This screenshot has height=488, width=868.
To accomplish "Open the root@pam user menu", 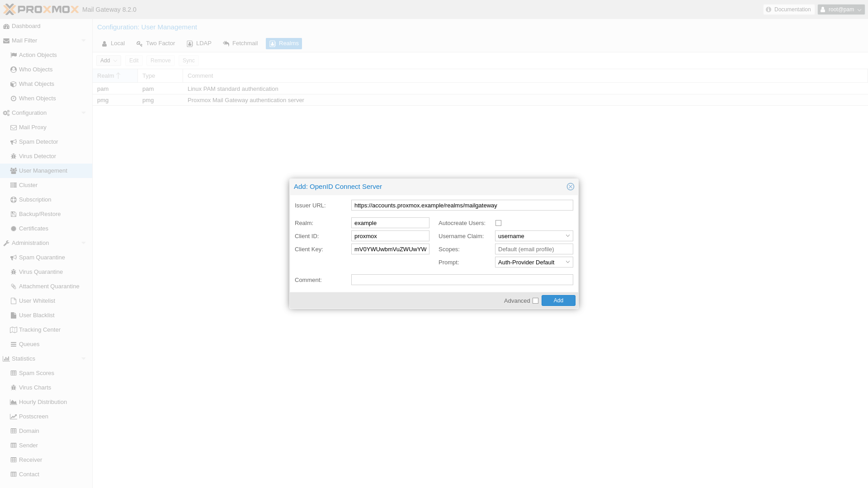I will 841,9.
